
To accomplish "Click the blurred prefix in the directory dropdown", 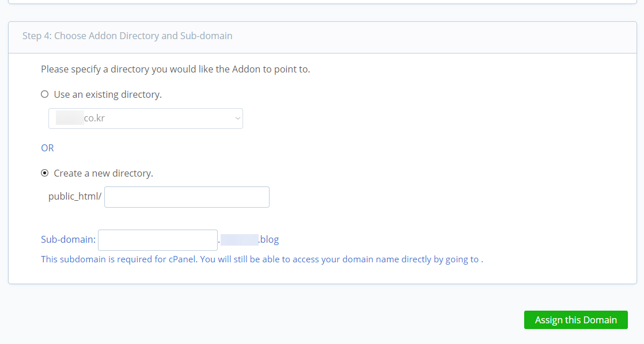I will click(70, 118).
